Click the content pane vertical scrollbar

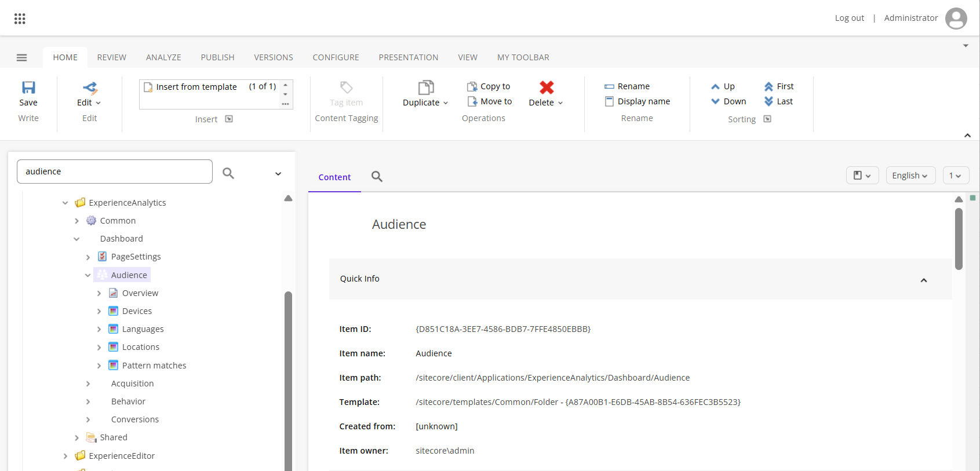[959, 239]
